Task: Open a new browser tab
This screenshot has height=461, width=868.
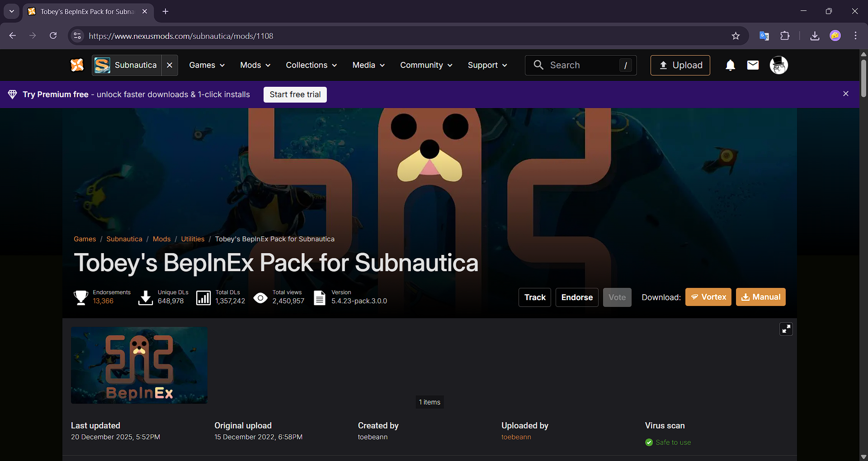Action: (165, 11)
